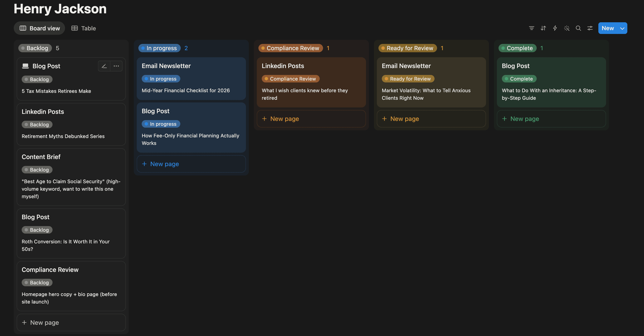Viewport: 644px width, 336px height.
Task: Click the In progress column header tag
Action: coord(159,48)
